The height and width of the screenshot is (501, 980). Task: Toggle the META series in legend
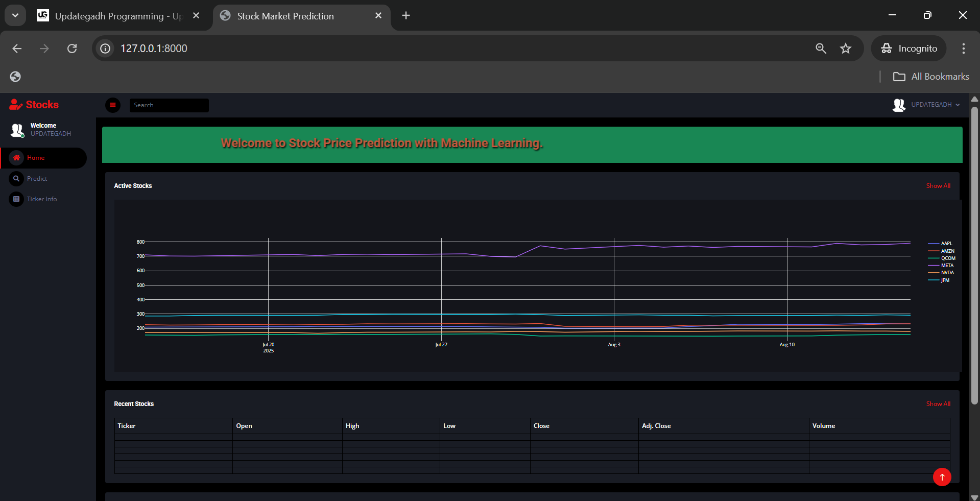pos(947,266)
